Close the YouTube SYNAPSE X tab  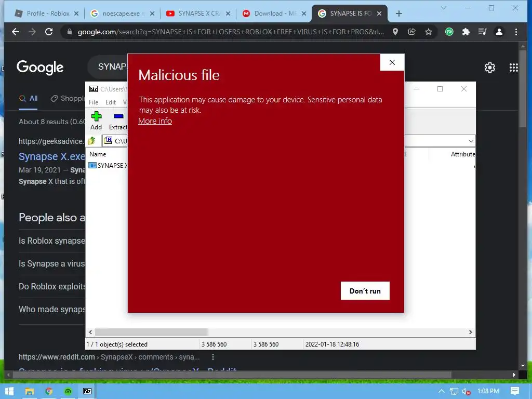coord(228,14)
